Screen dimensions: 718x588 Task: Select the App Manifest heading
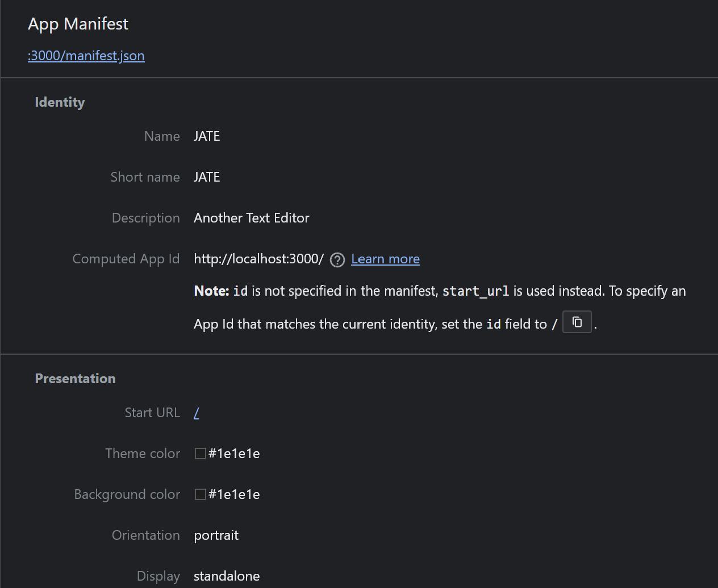(78, 24)
